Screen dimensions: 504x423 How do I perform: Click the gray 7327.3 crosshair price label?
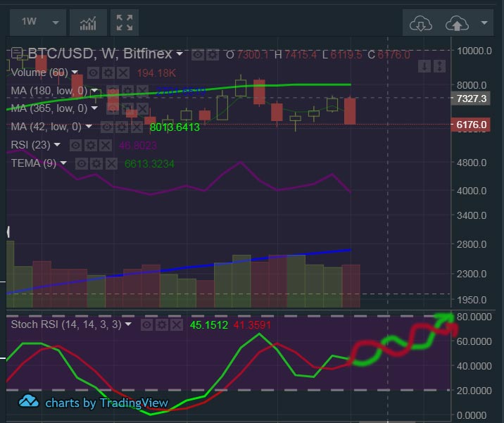pyautogui.click(x=471, y=99)
